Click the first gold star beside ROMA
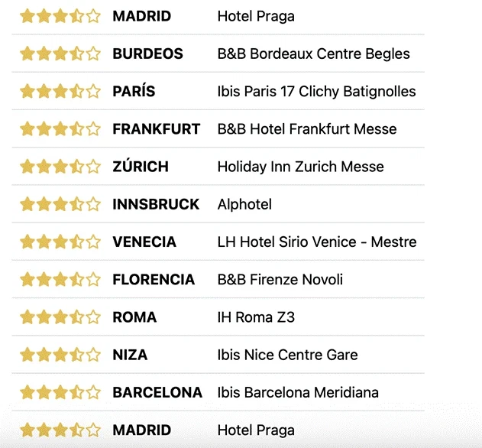Image resolution: width=482 pixels, height=448 pixels. [x=27, y=317]
